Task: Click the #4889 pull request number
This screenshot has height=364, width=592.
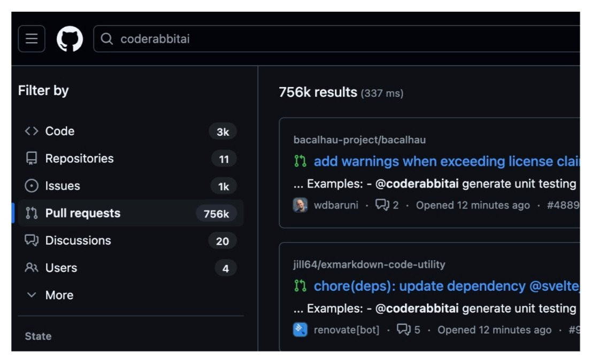Action: (563, 205)
